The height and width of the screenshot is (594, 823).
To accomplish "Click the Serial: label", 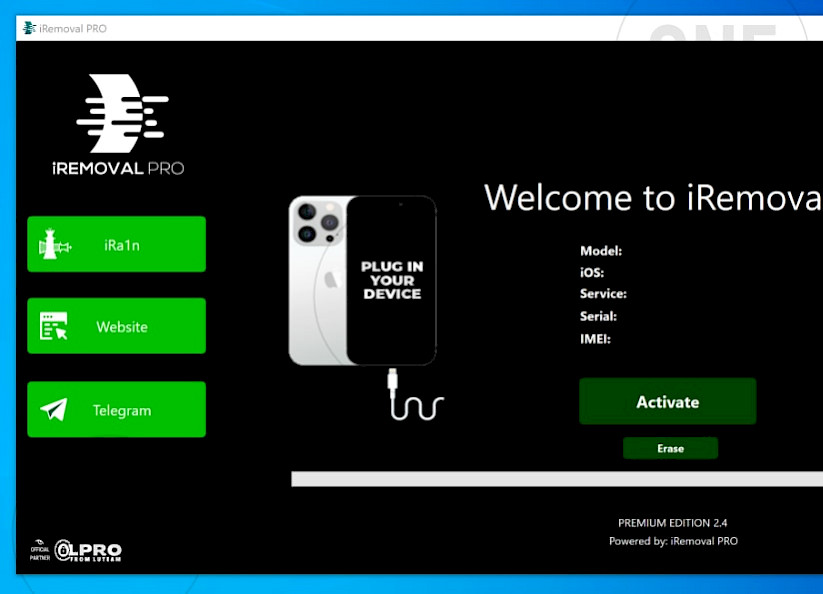I will (598, 316).
